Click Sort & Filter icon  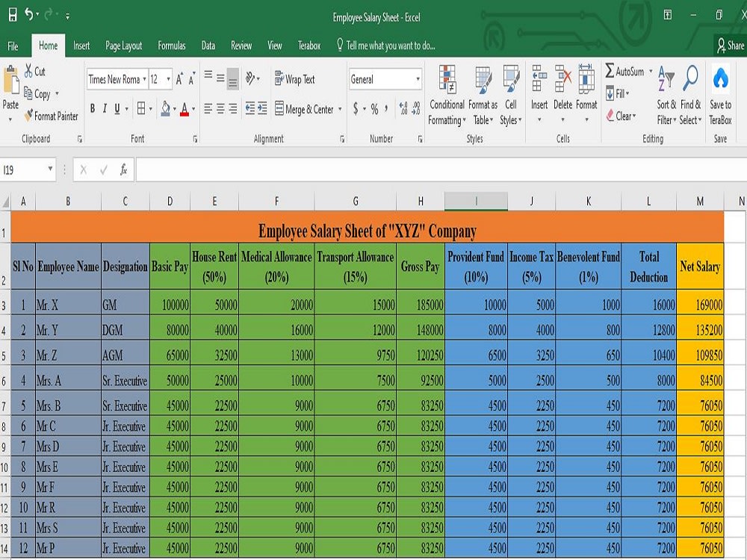coord(666,79)
